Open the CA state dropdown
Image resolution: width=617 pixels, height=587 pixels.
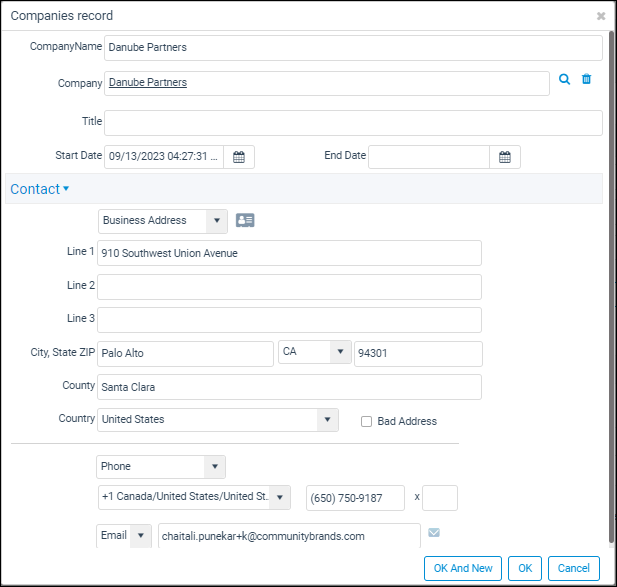pyautogui.click(x=315, y=352)
